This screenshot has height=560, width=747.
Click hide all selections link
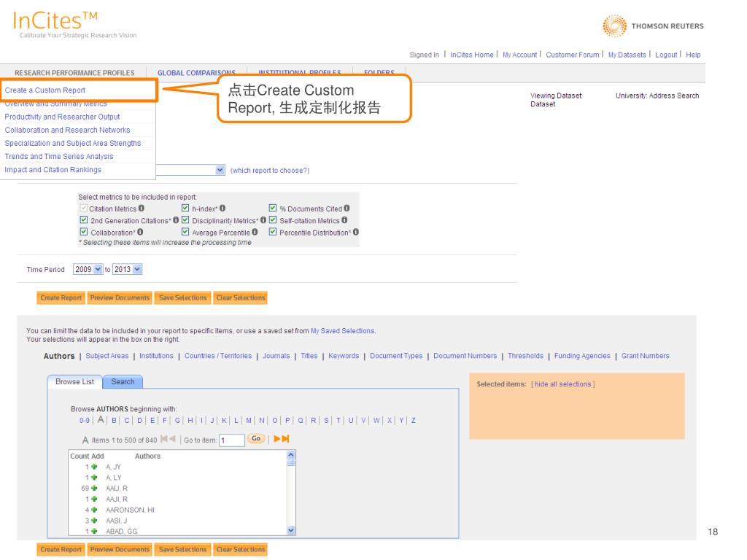(562, 384)
